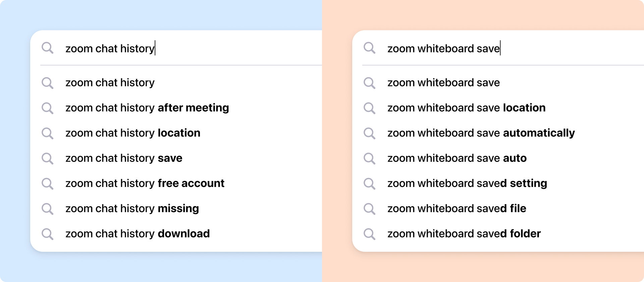Image resolution: width=644 pixels, height=282 pixels.
Task: Click magnifier icon next to 'zoom whiteboard save automatically'
Action: [x=369, y=133]
